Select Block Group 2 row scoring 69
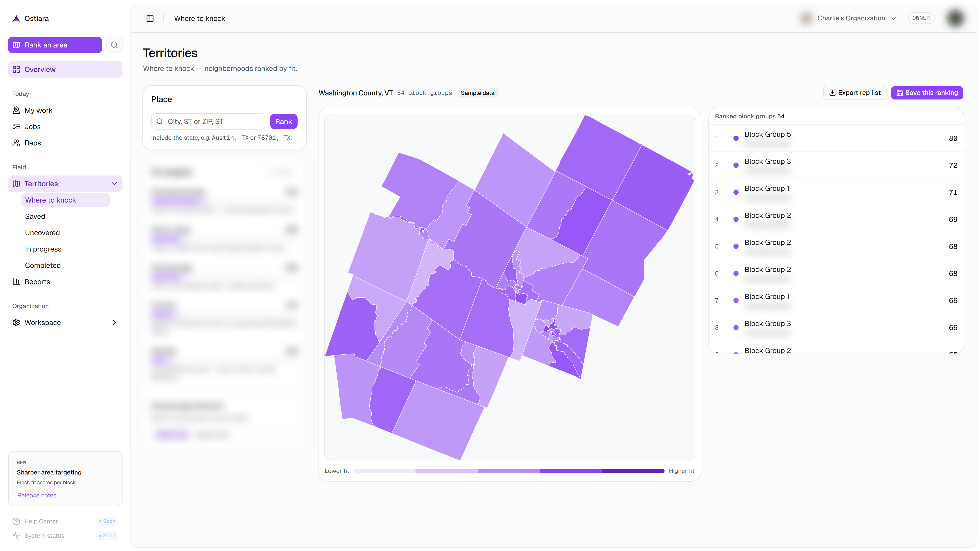The image size is (980, 551). [x=836, y=219]
